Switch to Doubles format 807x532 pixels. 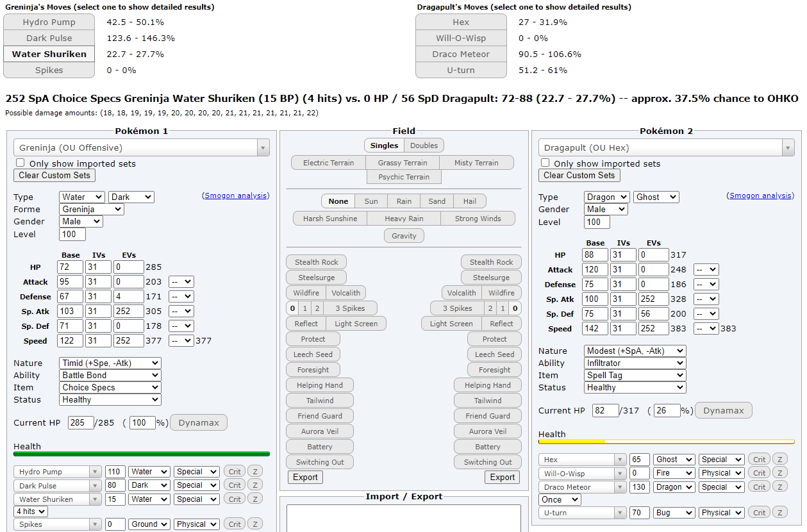click(x=424, y=145)
